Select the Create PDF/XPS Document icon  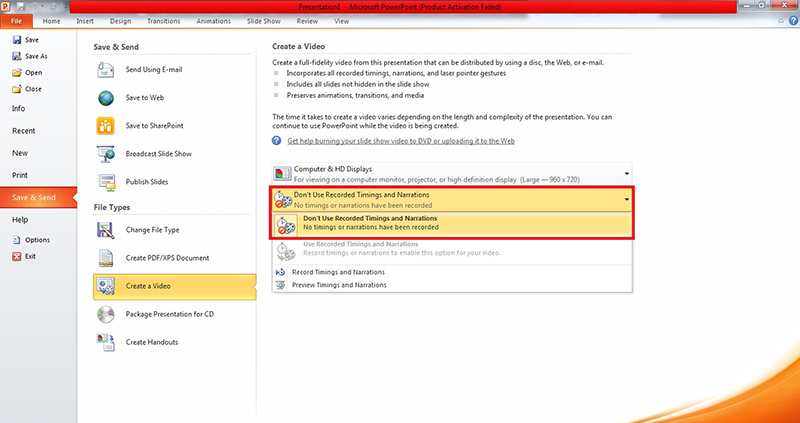coord(106,258)
